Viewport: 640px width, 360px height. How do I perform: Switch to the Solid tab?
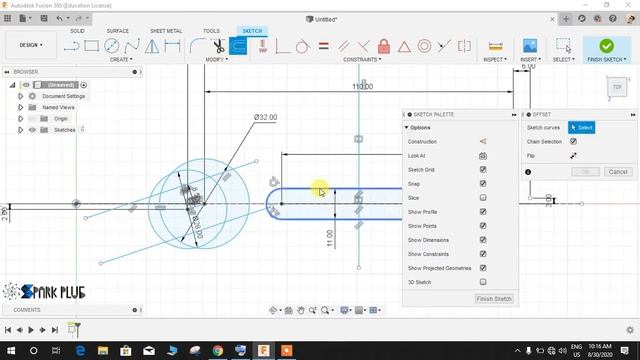pyautogui.click(x=77, y=31)
